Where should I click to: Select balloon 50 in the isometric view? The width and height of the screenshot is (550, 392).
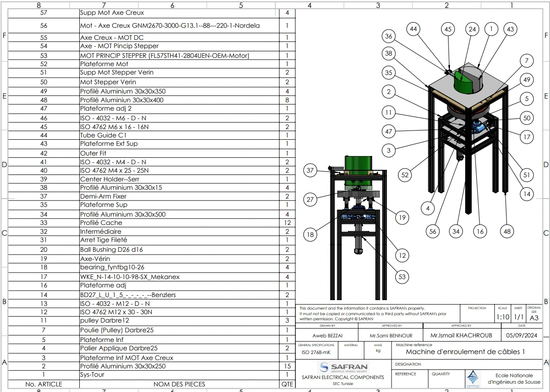pos(527,118)
